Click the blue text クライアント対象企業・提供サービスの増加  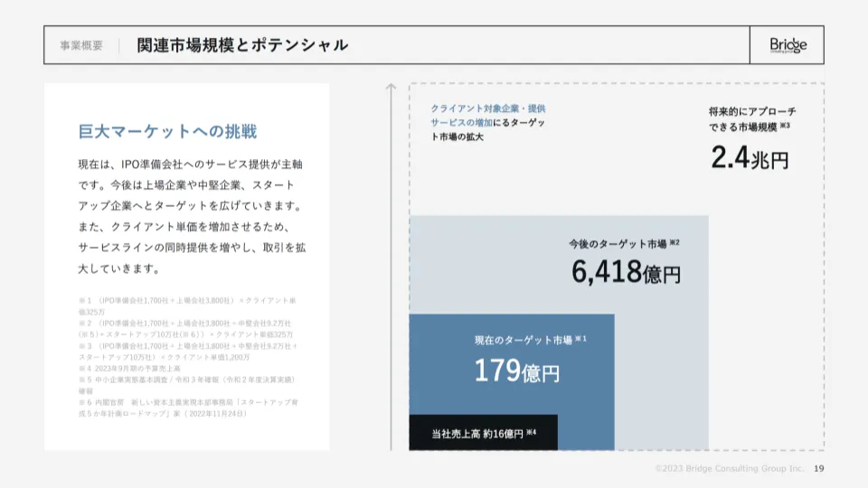(x=486, y=115)
